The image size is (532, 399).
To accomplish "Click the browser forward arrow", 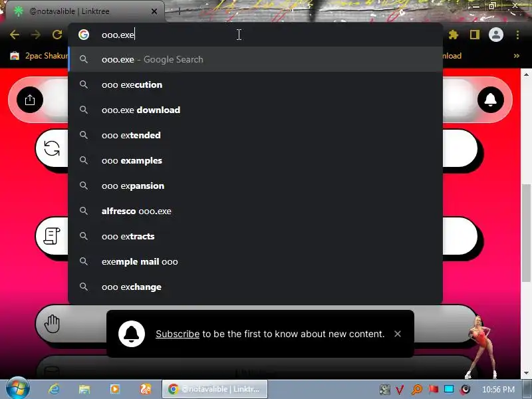I will click(36, 35).
